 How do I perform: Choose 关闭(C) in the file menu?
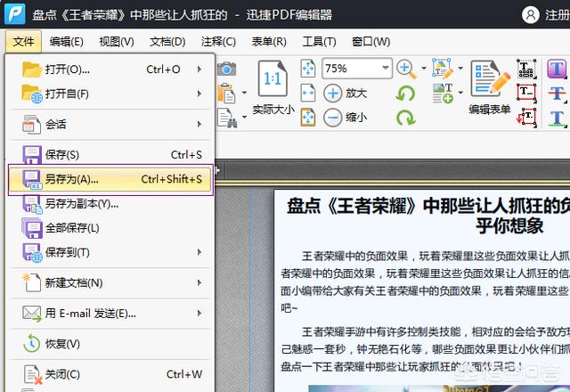pos(110,374)
